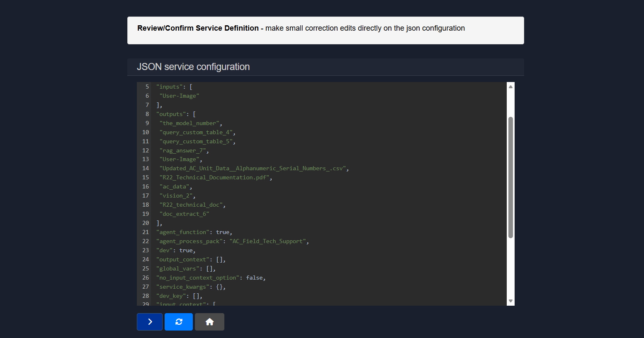This screenshot has width=644, height=338.
Task: Go to home via house icon
Action: click(x=209, y=322)
